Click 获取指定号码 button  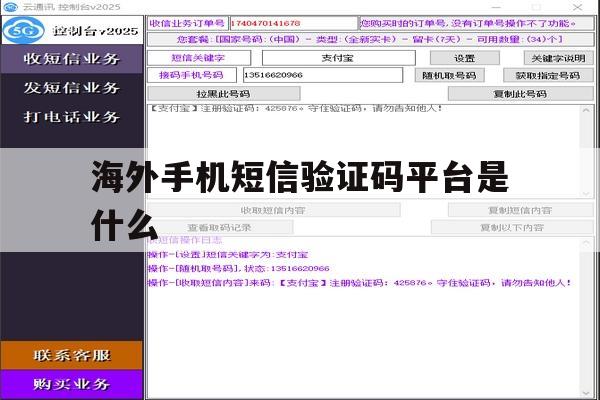coord(548,75)
